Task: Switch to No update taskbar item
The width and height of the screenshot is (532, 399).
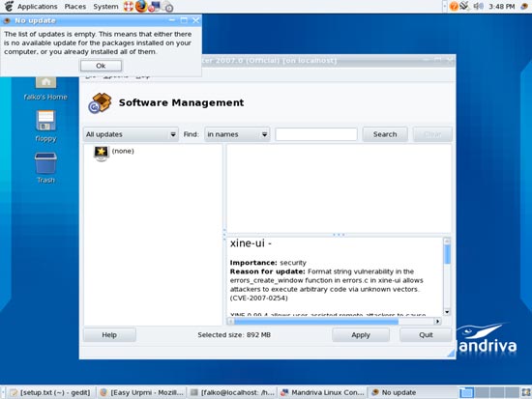Action: coord(413,392)
